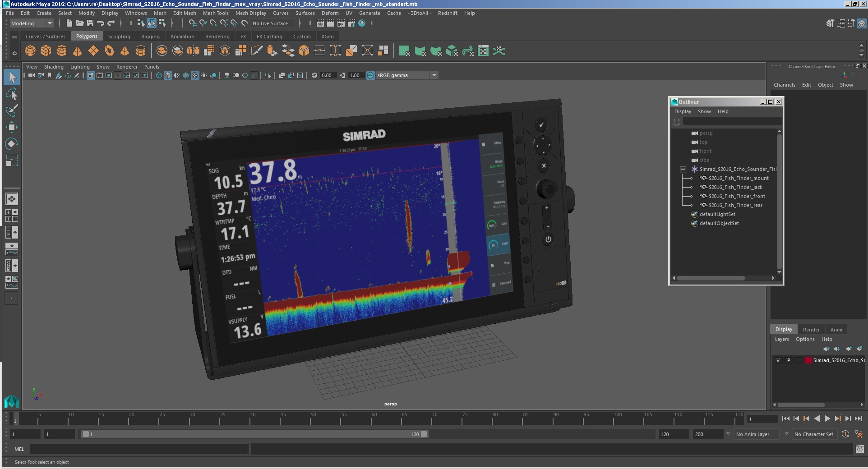The width and height of the screenshot is (868, 469).
Task: Create a polygon cone from the shelf
Action: pyautogui.click(x=78, y=51)
